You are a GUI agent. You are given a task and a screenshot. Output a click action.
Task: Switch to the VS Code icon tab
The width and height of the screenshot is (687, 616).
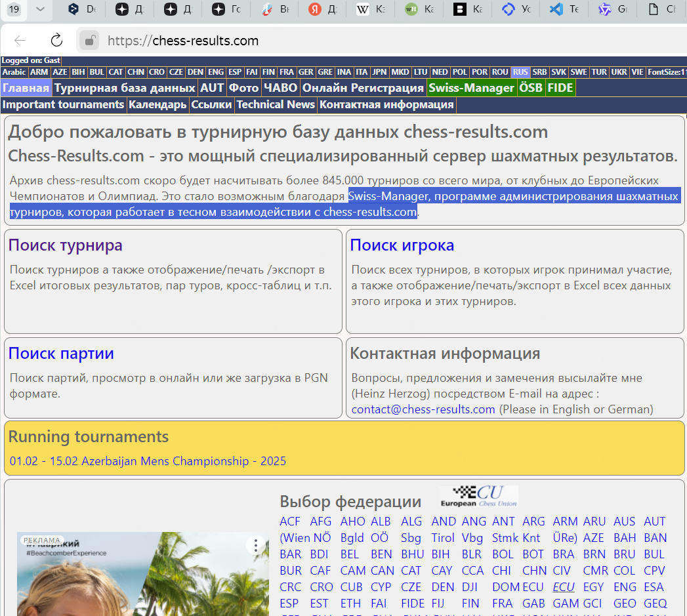tap(556, 9)
